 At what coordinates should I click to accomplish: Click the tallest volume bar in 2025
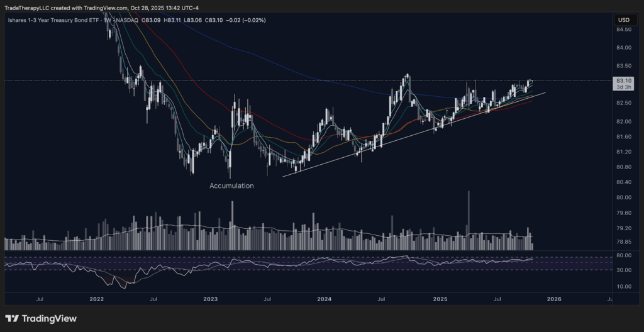coord(469,214)
